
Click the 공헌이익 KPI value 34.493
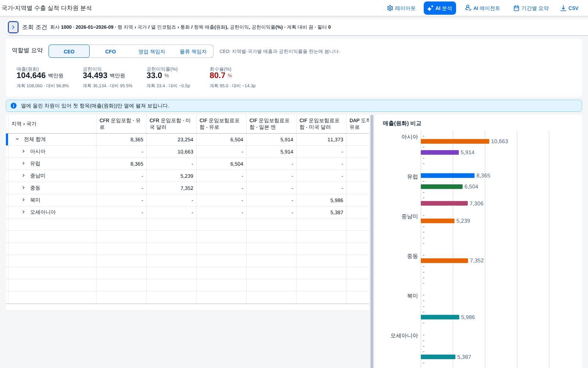95,75
